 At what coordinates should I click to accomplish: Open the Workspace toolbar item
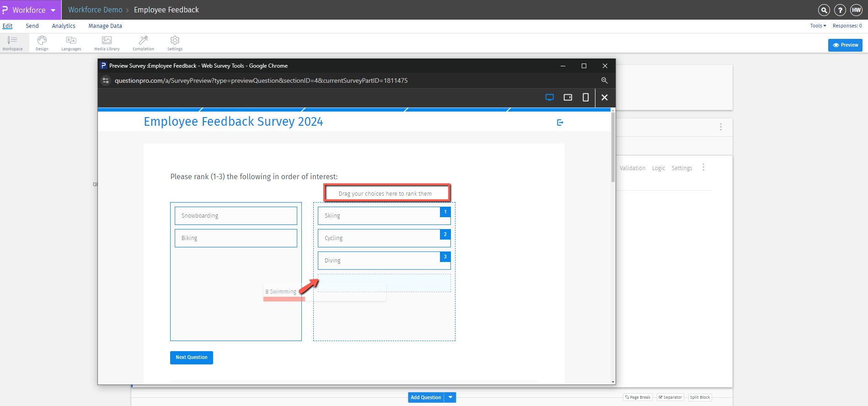[12, 43]
